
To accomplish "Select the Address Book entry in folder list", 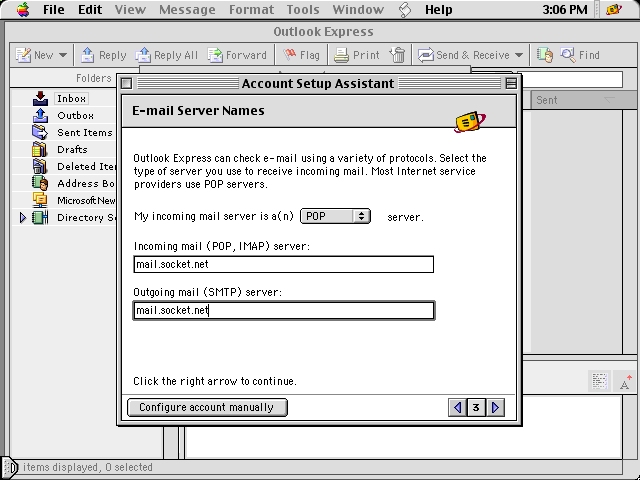I will pyautogui.click(x=86, y=184).
